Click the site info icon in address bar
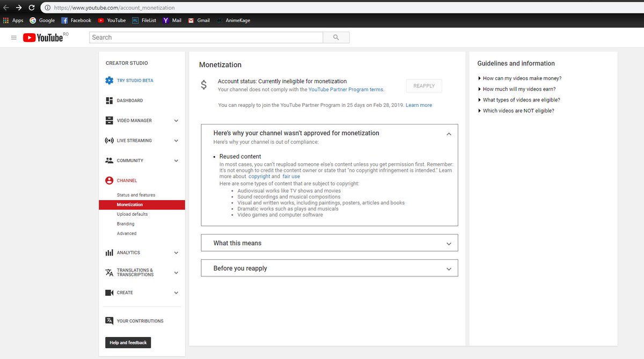The width and height of the screenshot is (644, 359). [x=47, y=8]
